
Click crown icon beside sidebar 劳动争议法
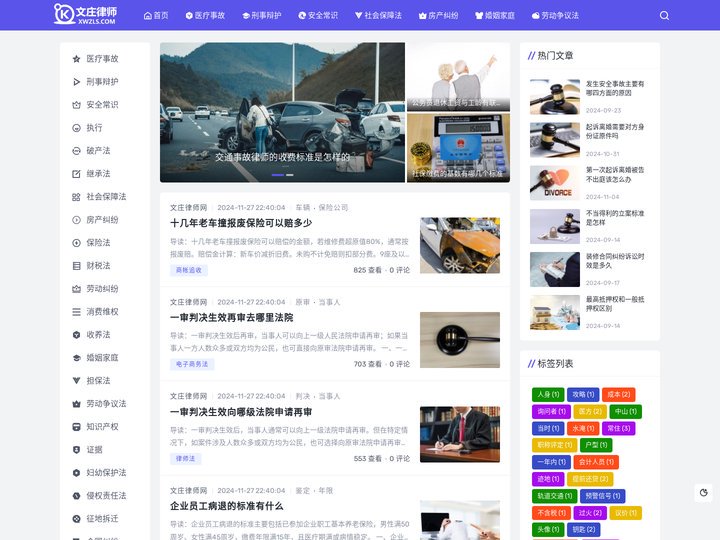click(x=76, y=404)
